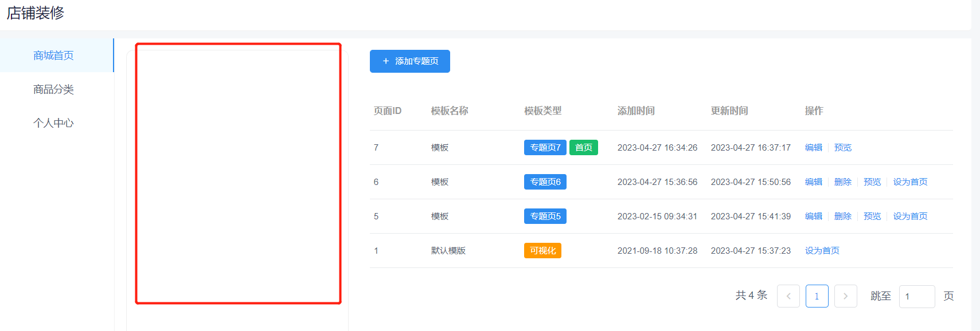Viewport: 980px width, 331px height.
Task: Click update time 2023-04-27 15:41:39
Action: pyautogui.click(x=751, y=216)
